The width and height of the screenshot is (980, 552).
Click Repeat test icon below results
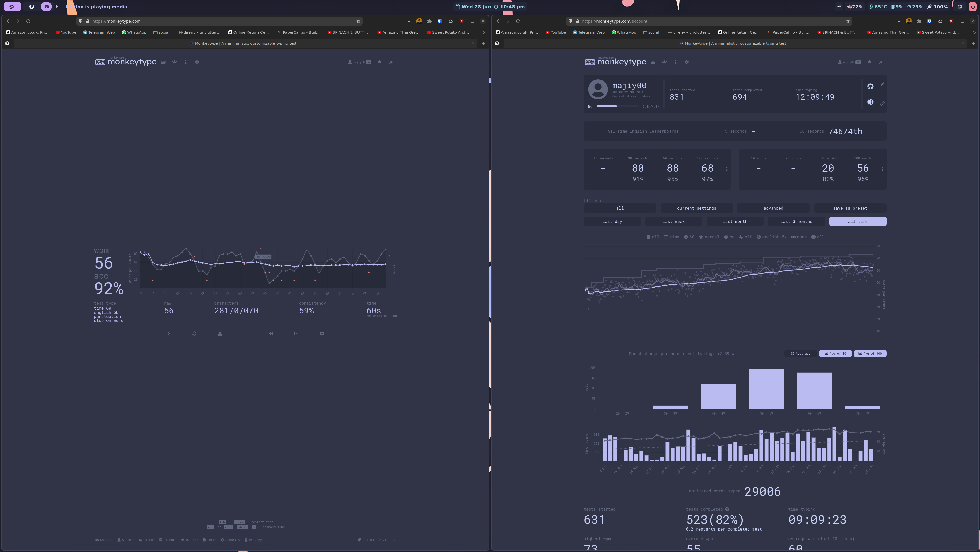coord(194,333)
